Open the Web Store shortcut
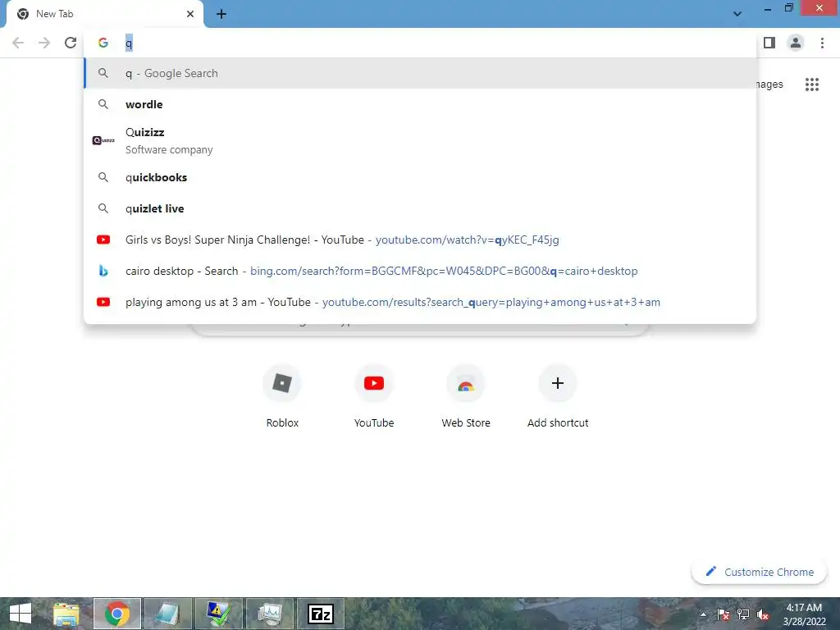 pyautogui.click(x=466, y=396)
